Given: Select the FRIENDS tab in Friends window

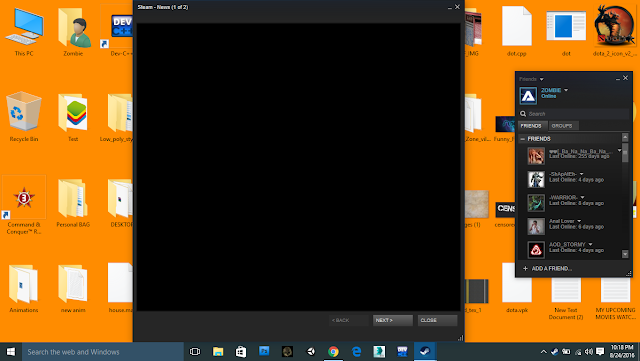Looking at the screenshot, I should click(x=531, y=126).
